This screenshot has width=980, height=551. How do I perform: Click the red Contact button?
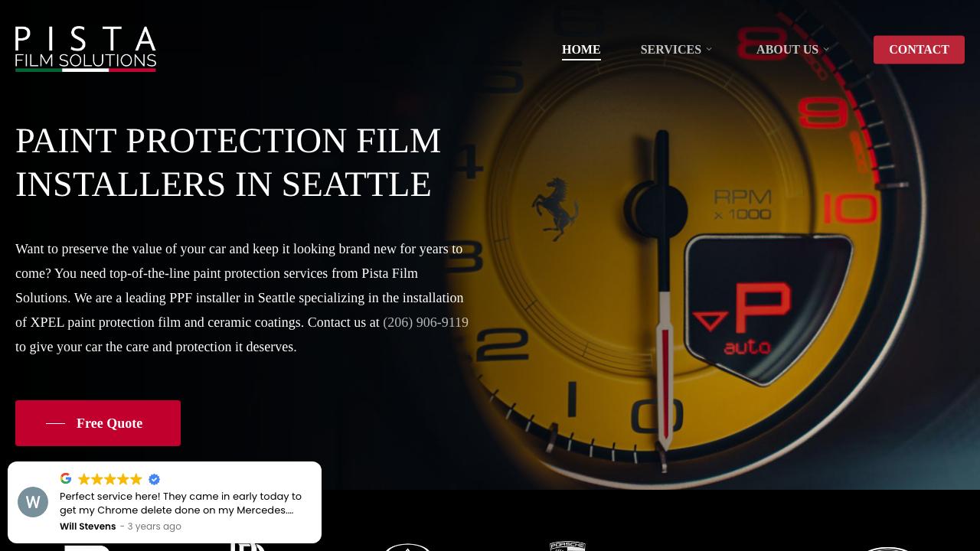919,50
